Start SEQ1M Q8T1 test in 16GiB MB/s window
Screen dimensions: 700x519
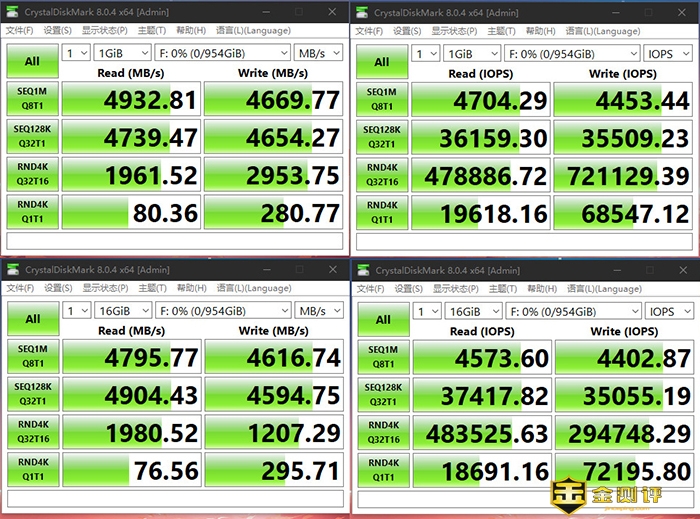point(33,356)
